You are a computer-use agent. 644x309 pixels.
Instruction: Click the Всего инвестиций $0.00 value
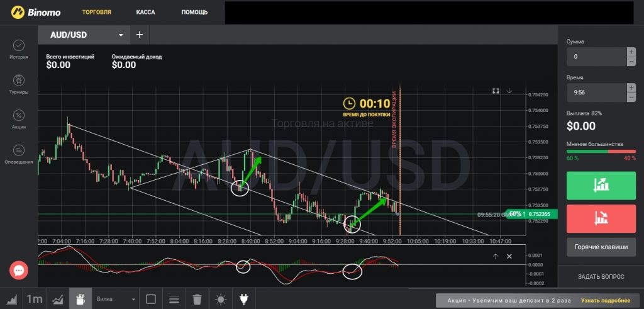point(58,65)
